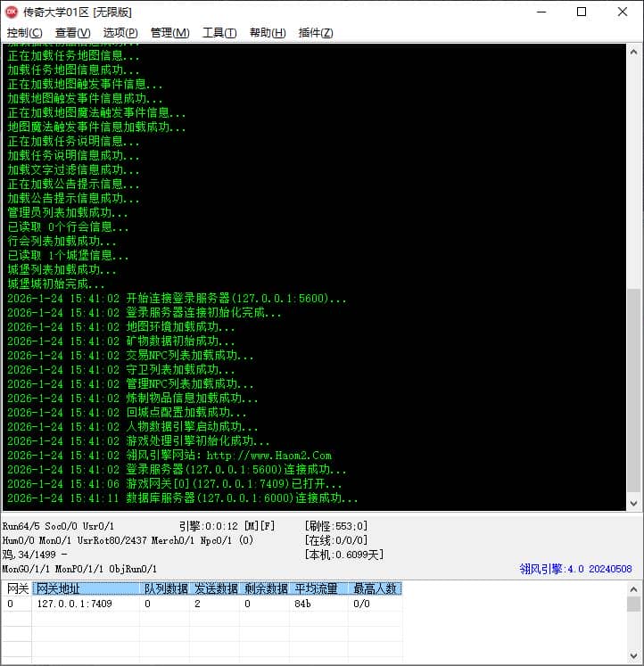Click the app icon in title bar
This screenshot has height=666, width=644.
(x=12, y=12)
